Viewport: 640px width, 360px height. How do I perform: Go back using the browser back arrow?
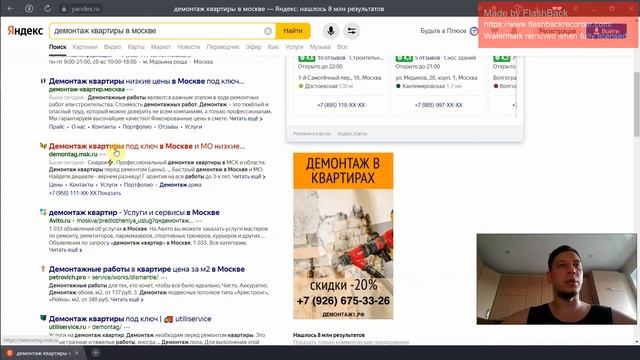pyautogui.click(x=11, y=9)
